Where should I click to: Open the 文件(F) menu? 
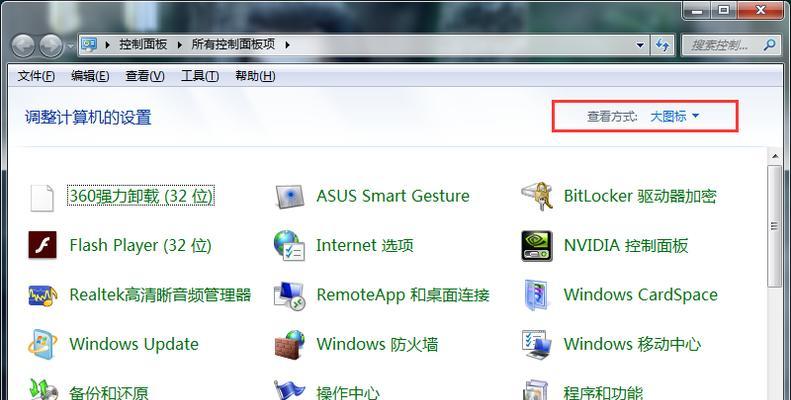(36, 76)
